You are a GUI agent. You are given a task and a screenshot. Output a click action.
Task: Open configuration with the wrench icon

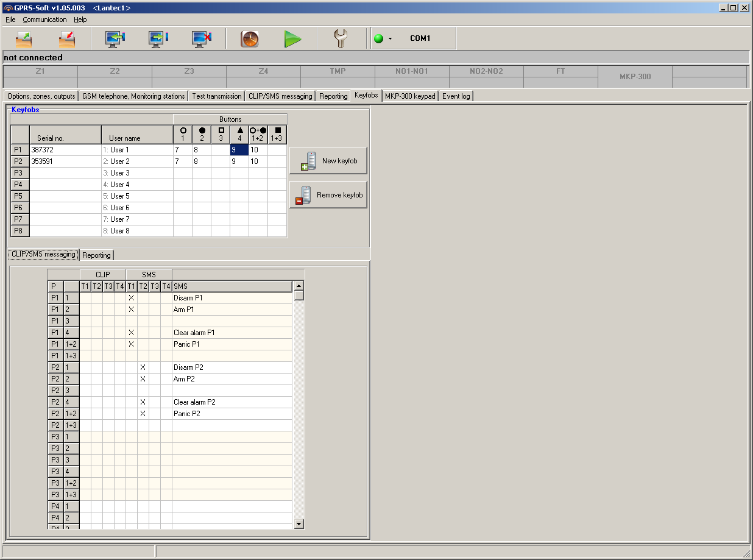(341, 38)
